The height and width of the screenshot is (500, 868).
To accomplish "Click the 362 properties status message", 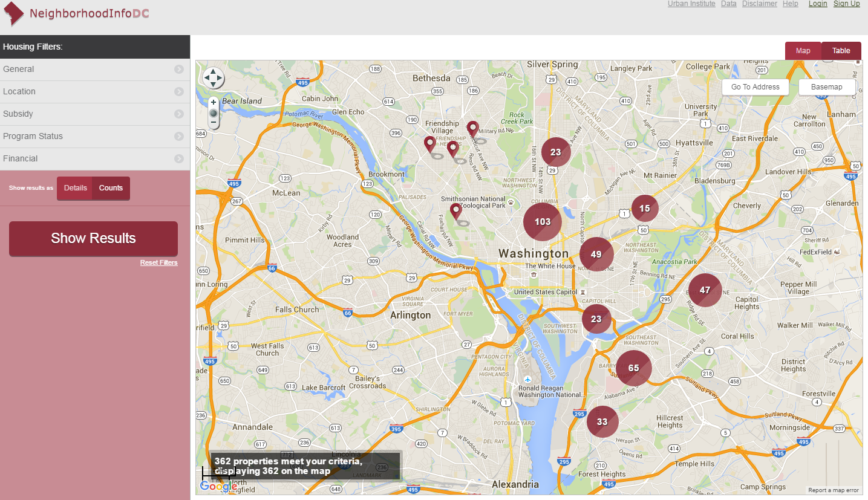I will tap(305, 466).
